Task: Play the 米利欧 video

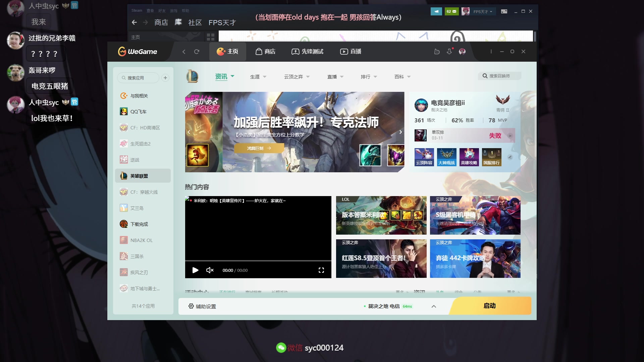Action: [x=195, y=270]
